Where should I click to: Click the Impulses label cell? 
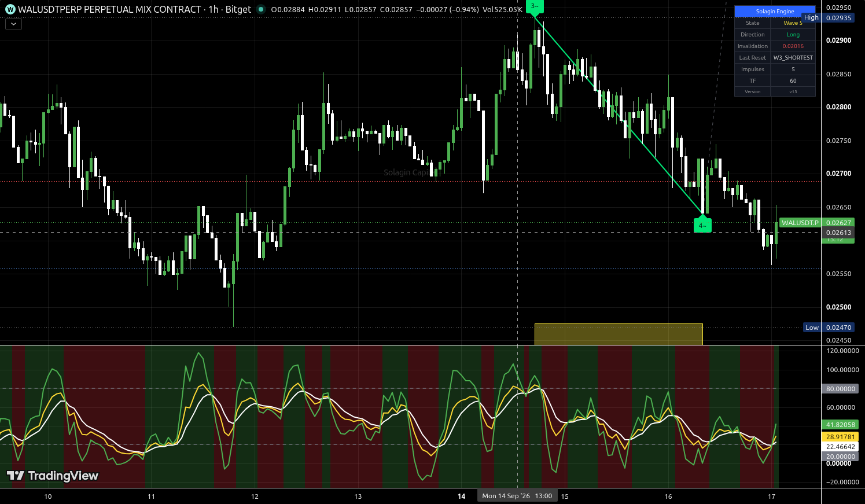[x=752, y=69]
